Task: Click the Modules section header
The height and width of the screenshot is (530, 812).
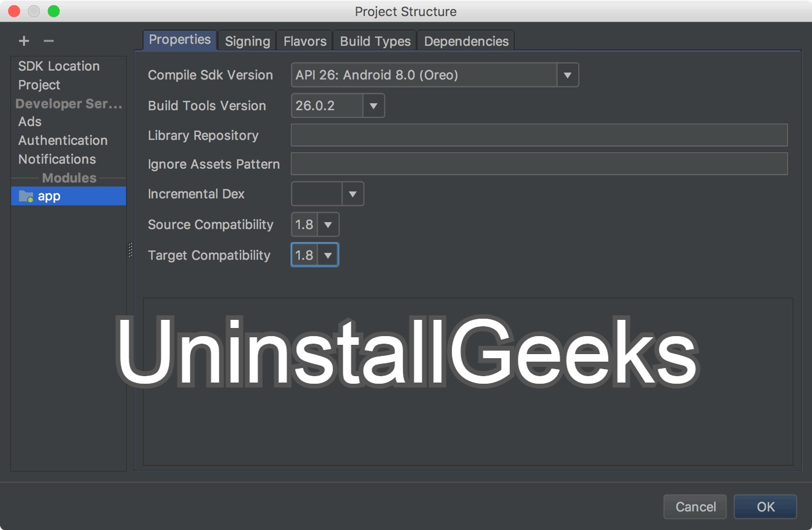Action: pyautogui.click(x=69, y=178)
